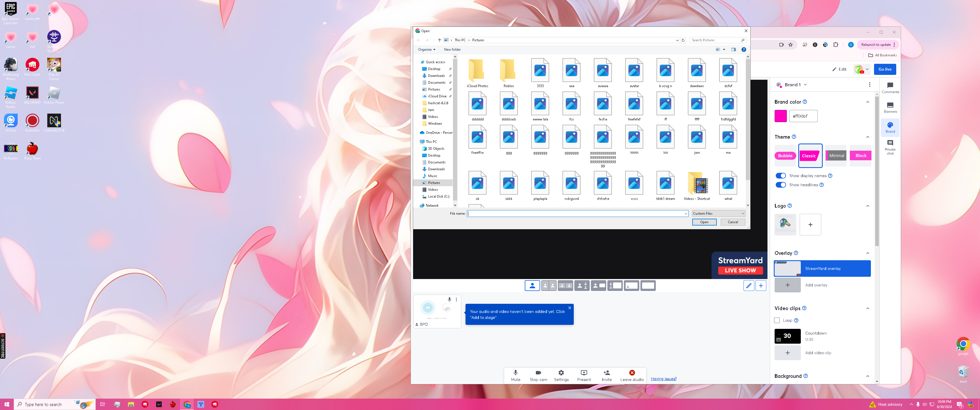
Task: Open File Explorer from the taskbar
Action: 131,404
